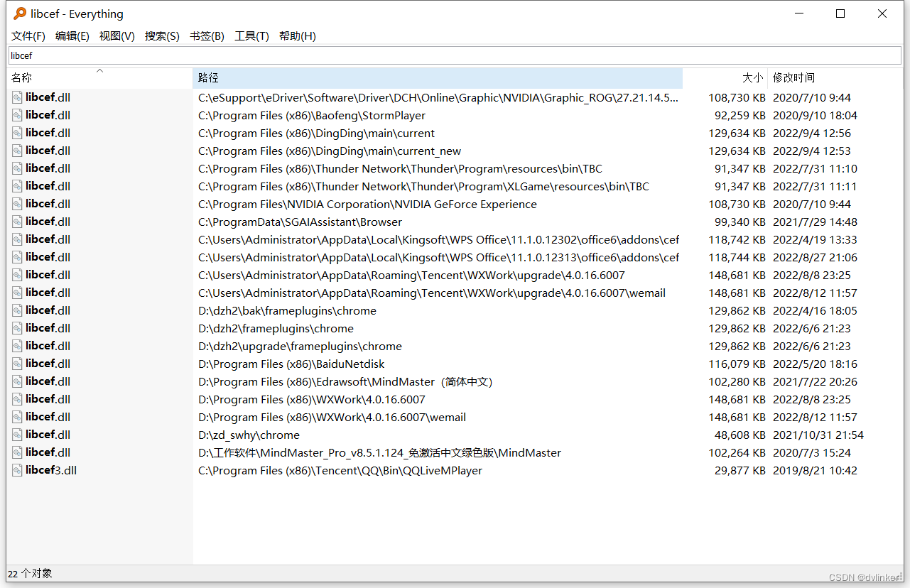Click path C:\ProgramData\SGAIAssistant\Browser
910x588 pixels.
pyautogui.click(x=300, y=222)
